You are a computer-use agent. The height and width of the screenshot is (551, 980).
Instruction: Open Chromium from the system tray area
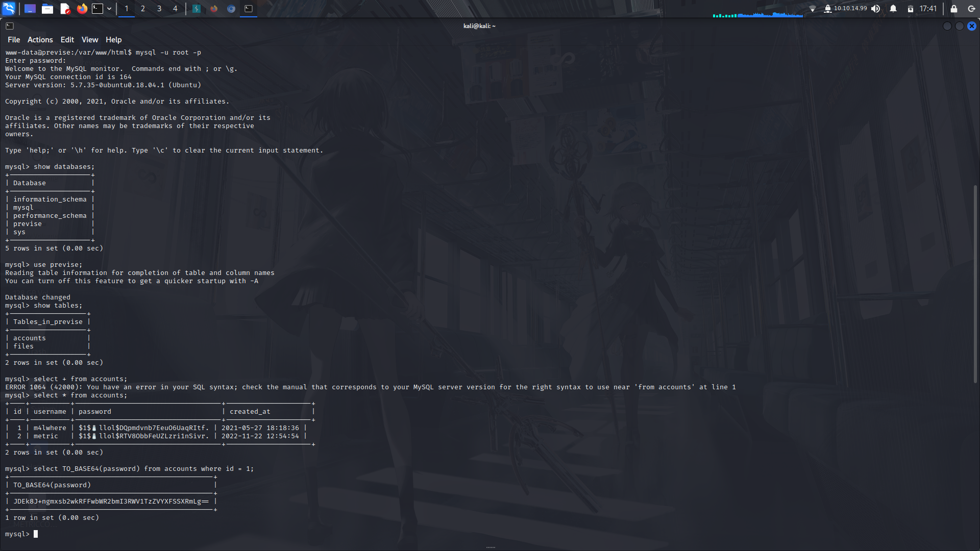click(x=231, y=9)
